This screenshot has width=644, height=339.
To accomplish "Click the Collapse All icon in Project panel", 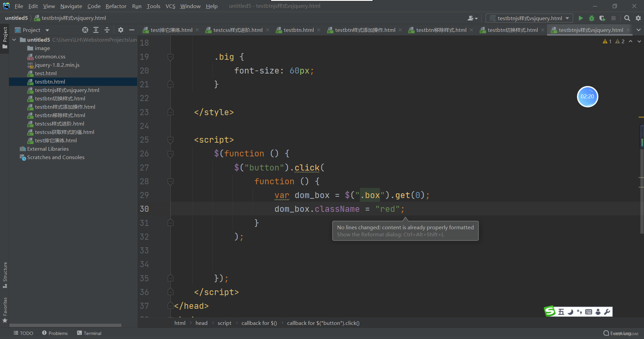I will click(x=107, y=30).
